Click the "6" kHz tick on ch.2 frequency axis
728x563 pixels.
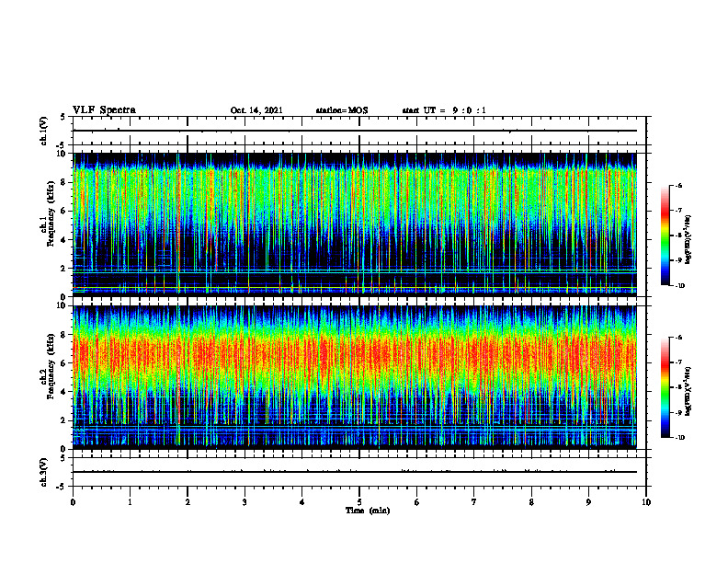coord(64,363)
